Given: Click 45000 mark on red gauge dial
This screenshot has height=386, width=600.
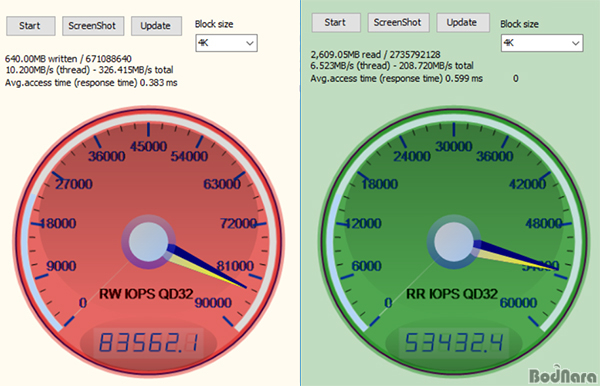Looking at the screenshot, I should pos(148,147).
